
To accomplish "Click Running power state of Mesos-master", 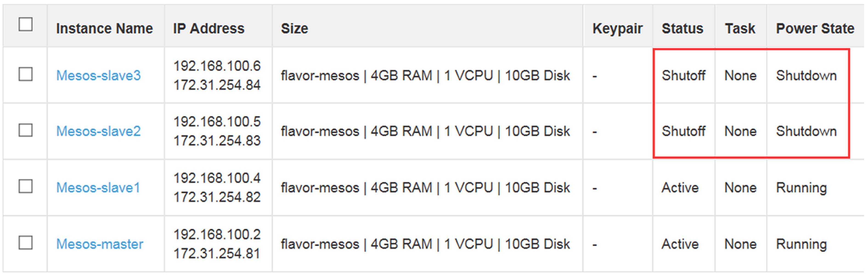I will tap(801, 244).
